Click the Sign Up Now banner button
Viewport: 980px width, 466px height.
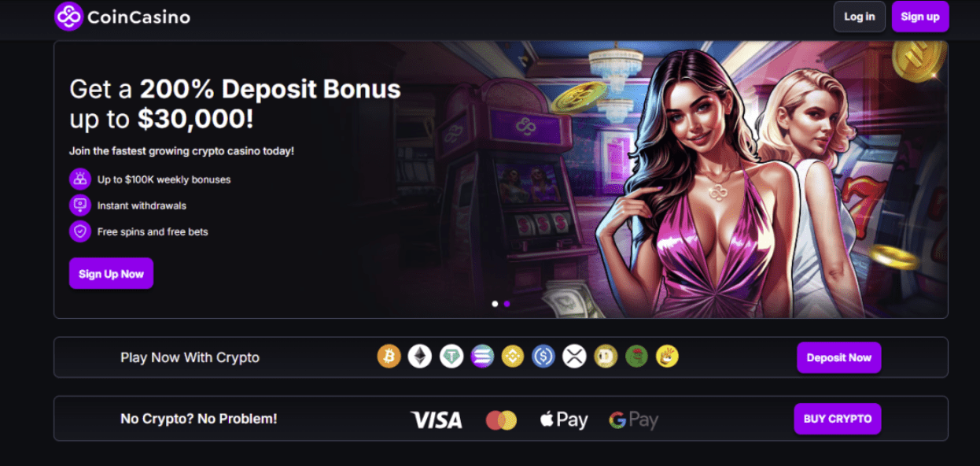111,274
